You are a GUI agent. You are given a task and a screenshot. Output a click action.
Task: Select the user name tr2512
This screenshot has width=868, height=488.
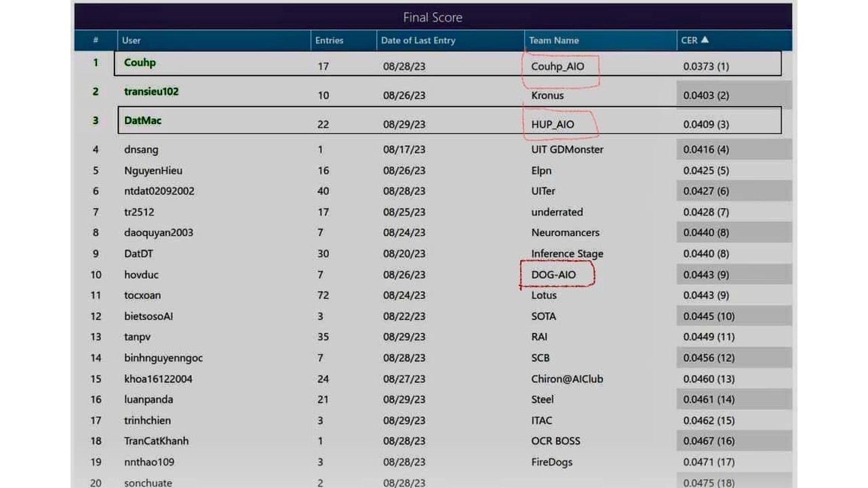[139, 212]
